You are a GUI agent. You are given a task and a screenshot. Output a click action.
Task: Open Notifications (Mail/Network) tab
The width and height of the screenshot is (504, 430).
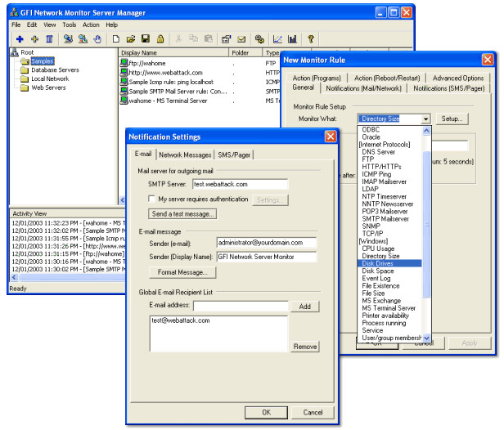363,88
